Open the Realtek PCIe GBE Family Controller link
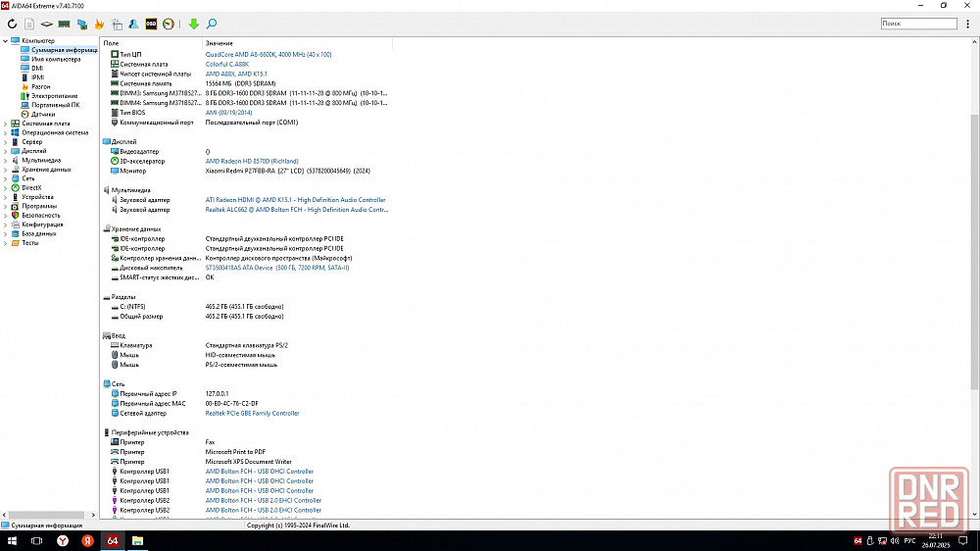Screen dimensions: 980x551 click(252, 414)
